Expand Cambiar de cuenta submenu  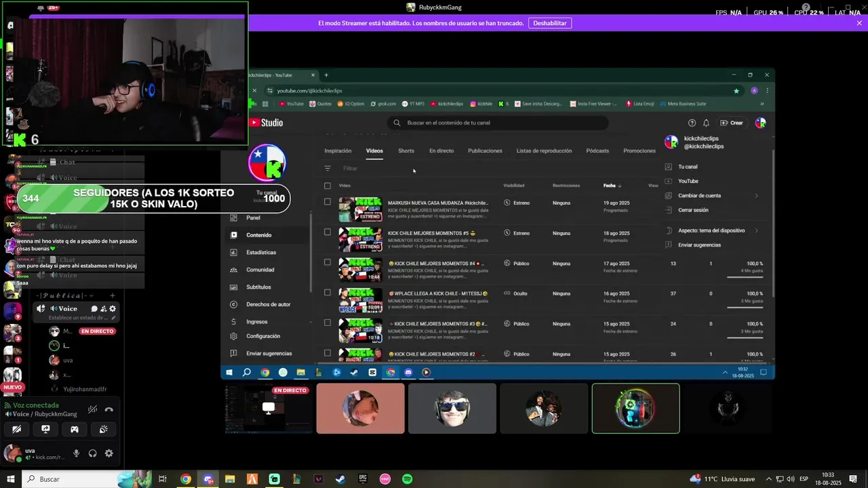[x=712, y=195]
